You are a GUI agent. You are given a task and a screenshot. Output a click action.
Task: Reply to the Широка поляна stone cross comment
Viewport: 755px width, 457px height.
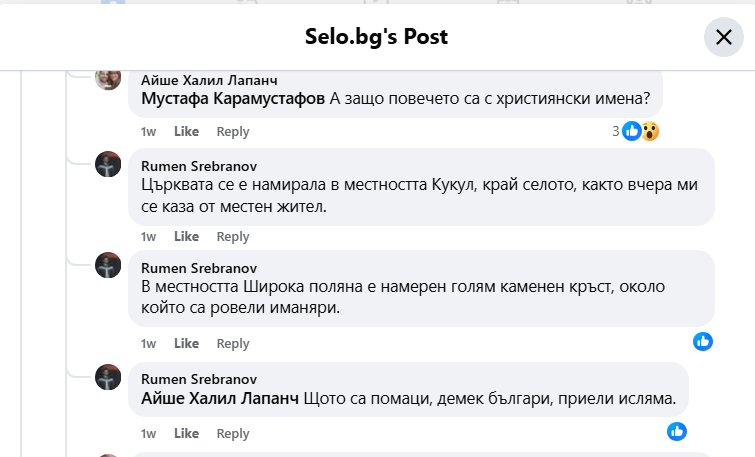(233, 344)
